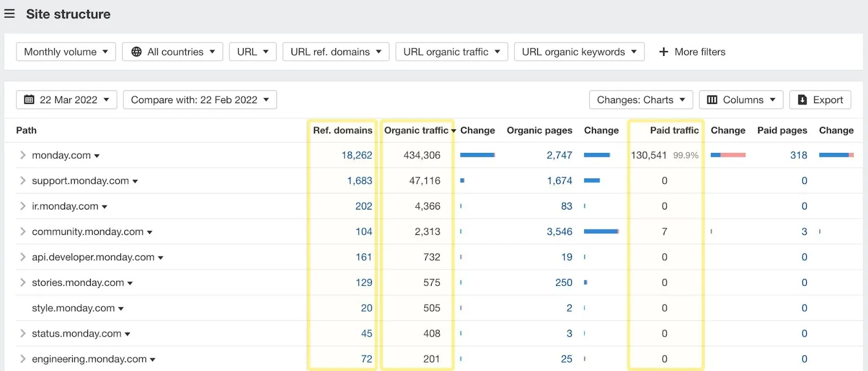Click the globe icon in All countries
Image resolution: width=868 pixels, height=371 pixels.
point(137,52)
